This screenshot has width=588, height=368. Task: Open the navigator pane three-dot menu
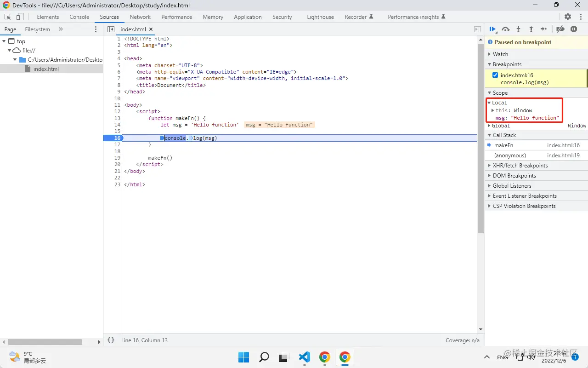pos(96,29)
